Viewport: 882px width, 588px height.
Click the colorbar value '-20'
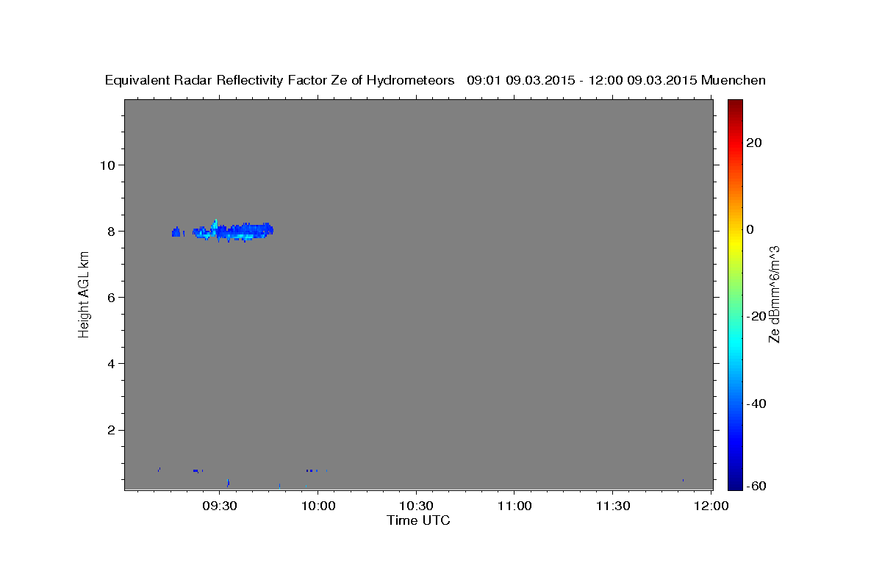[756, 316]
